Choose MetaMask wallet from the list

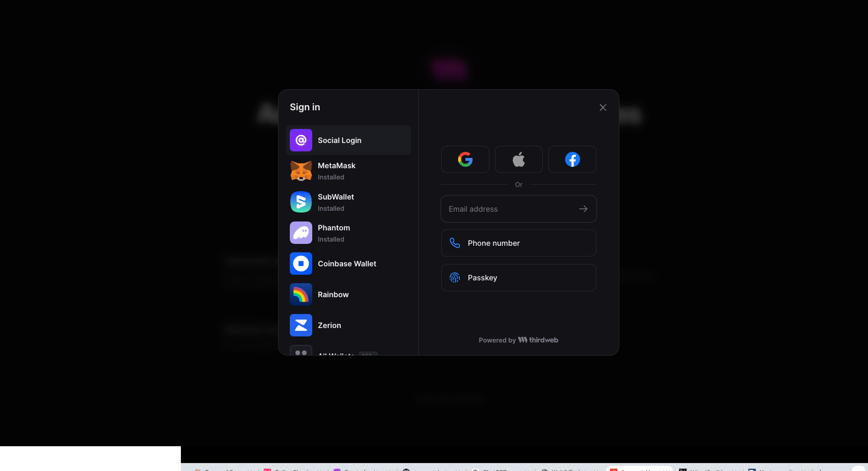(348, 171)
